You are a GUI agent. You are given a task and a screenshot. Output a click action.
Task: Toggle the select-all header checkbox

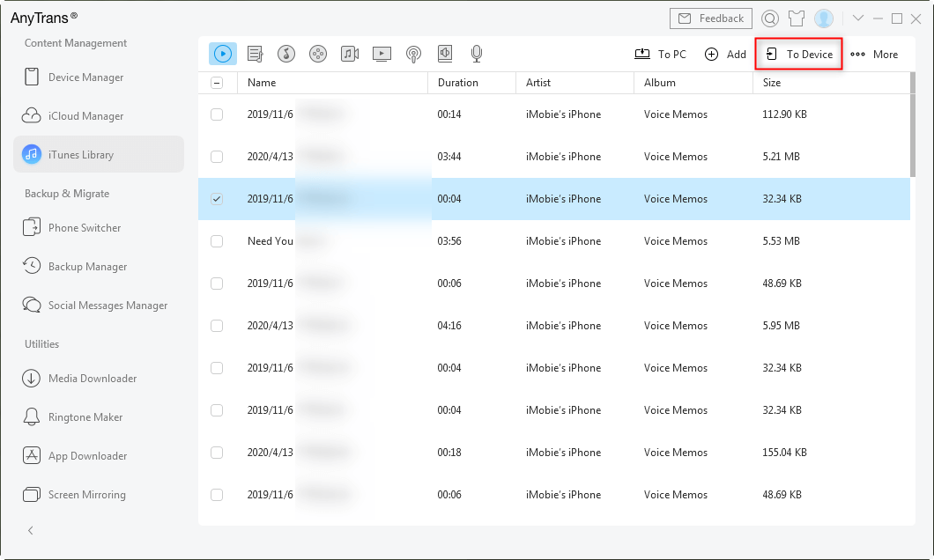tap(217, 83)
